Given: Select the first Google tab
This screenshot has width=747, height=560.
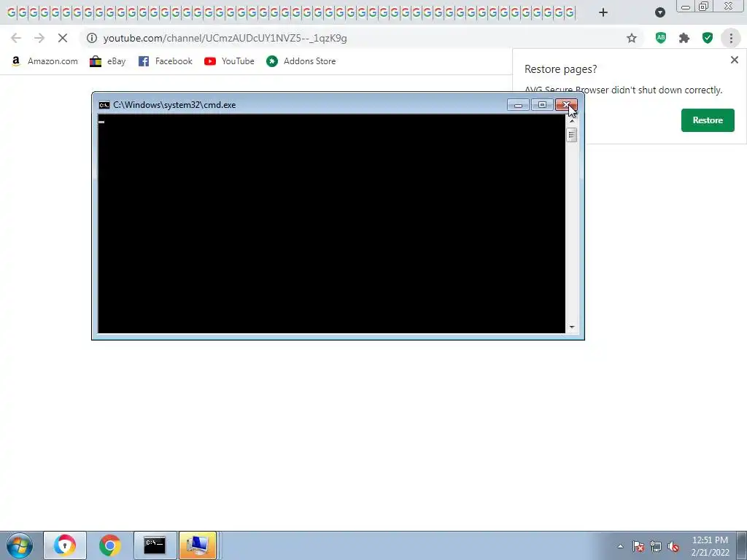Looking at the screenshot, I should click(x=11, y=13).
